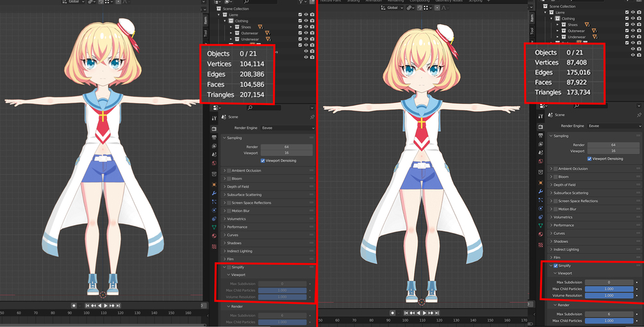This screenshot has width=644, height=327.
Task: Select Viewport Max Subdivision field in right window
Action: click(x=609, y=282)
